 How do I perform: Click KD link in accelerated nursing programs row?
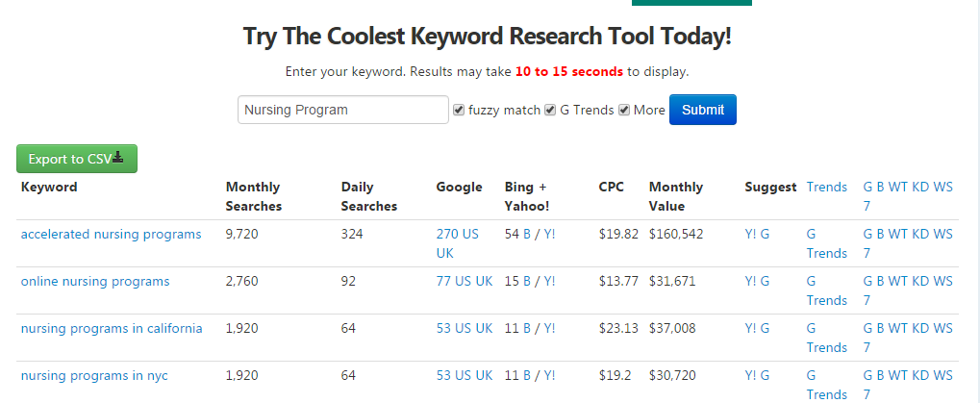click(920, 235)
